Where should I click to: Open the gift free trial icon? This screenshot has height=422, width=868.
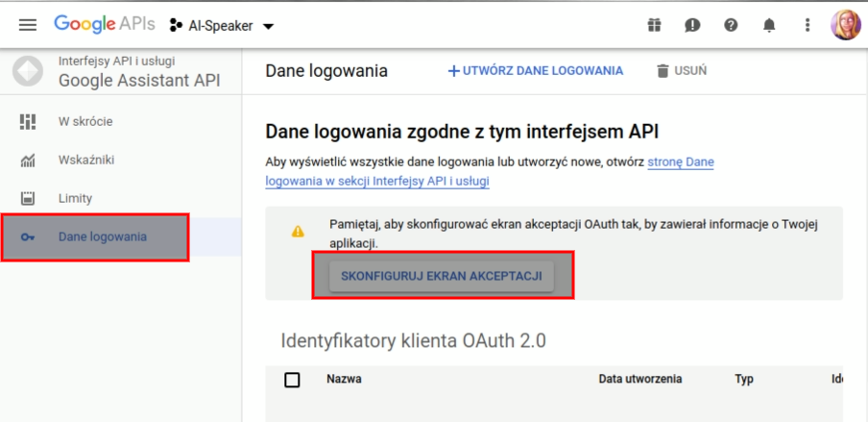pyautogui.click(x=654, y=25)
